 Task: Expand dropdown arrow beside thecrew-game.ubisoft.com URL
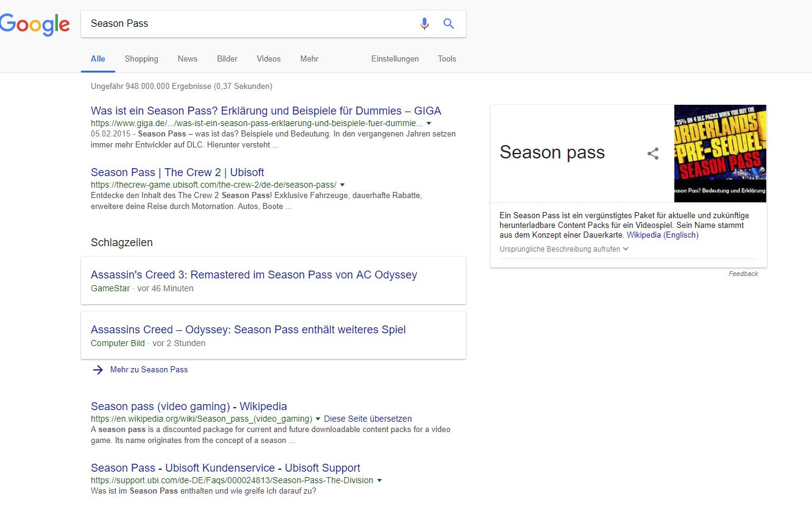[x=342, y=185]
